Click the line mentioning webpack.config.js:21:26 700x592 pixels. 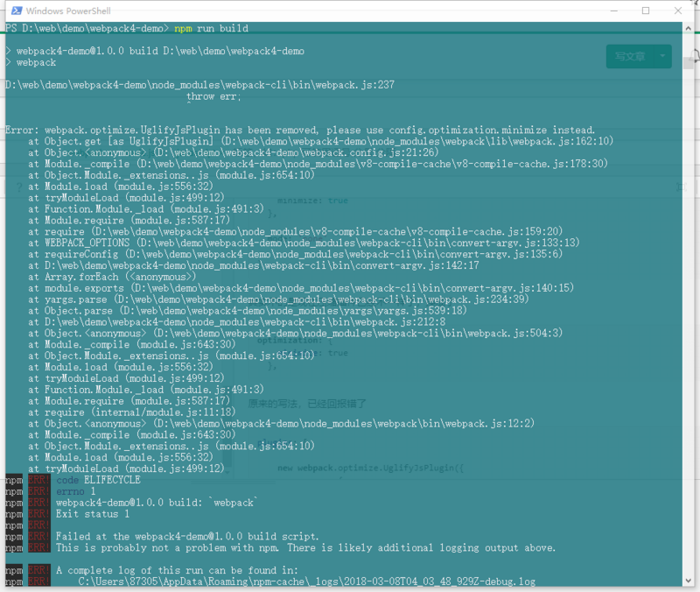coord(234,152)
